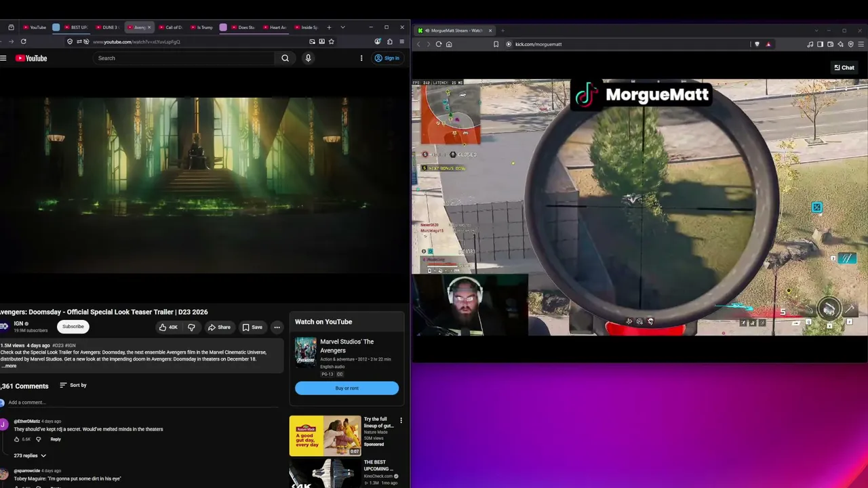
Task: Share the Avengers trailer video
Action: point(219,327)
